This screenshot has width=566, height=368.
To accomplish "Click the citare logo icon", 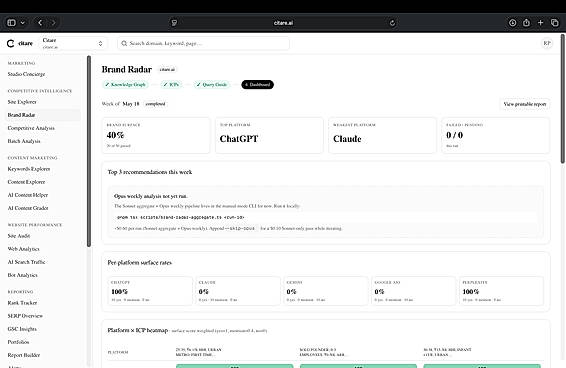I will (10, 43).
